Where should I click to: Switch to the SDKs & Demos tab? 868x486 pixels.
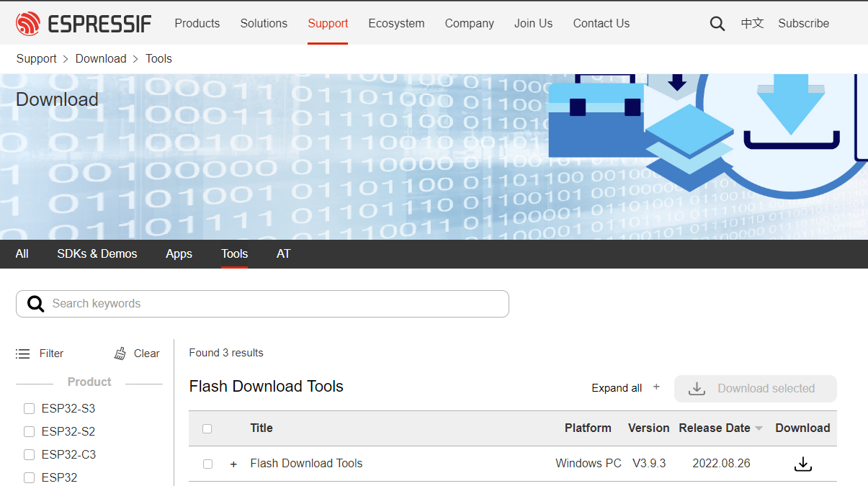tap(97, 253)
